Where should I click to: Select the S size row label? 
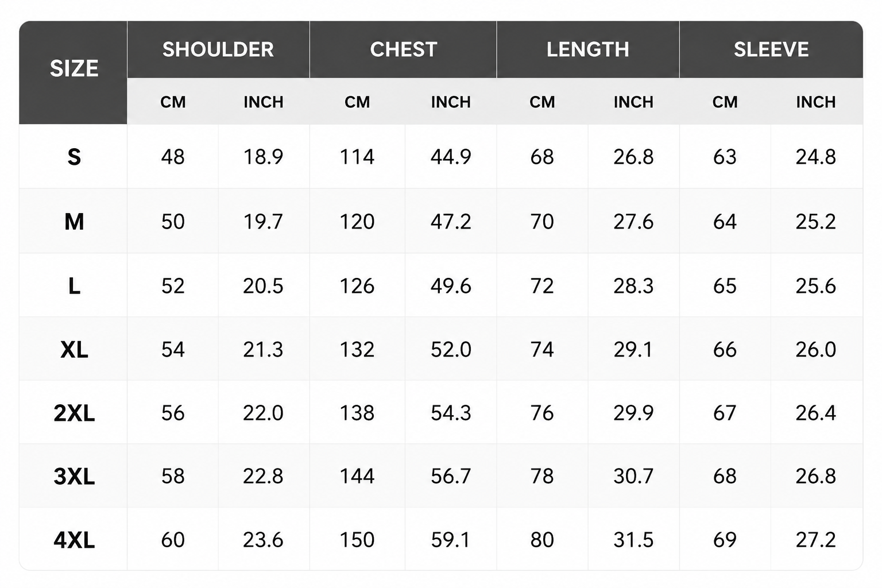point(74,157)
